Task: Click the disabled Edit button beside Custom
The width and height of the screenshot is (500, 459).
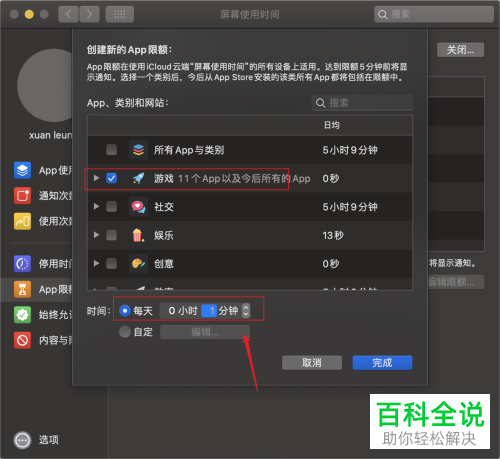Action: [x=205, y=332]
